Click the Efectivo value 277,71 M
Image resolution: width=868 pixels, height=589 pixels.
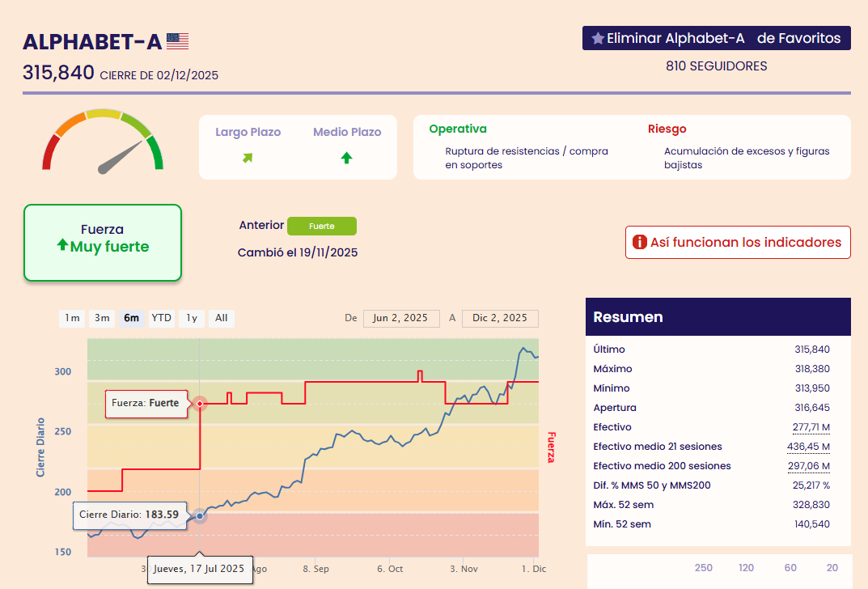(x=811, y=427)
